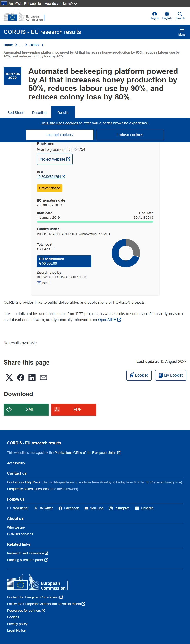Expand the 'How do you know?' dropdown
190x644 pixels.
tap(61, 4)
